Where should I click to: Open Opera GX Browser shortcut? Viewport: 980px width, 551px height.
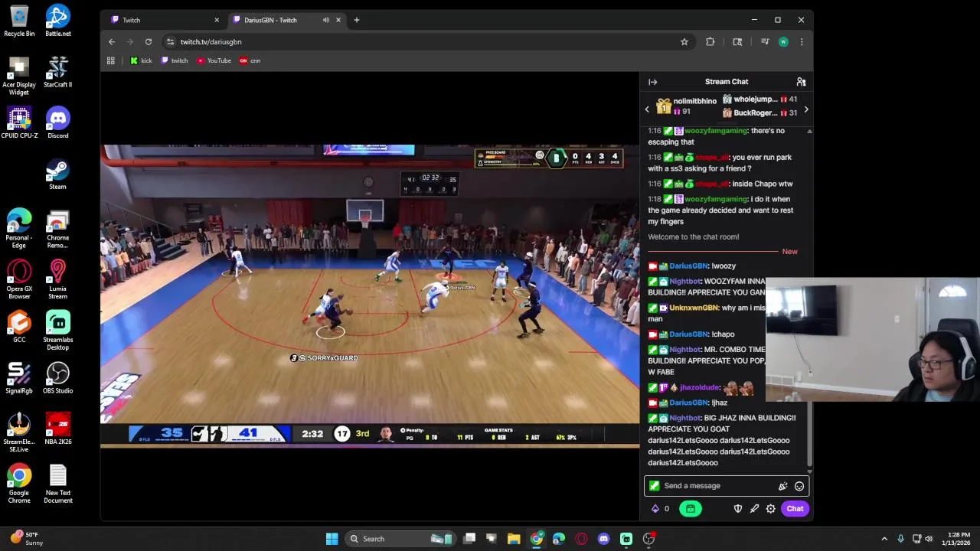click(19, 279)
